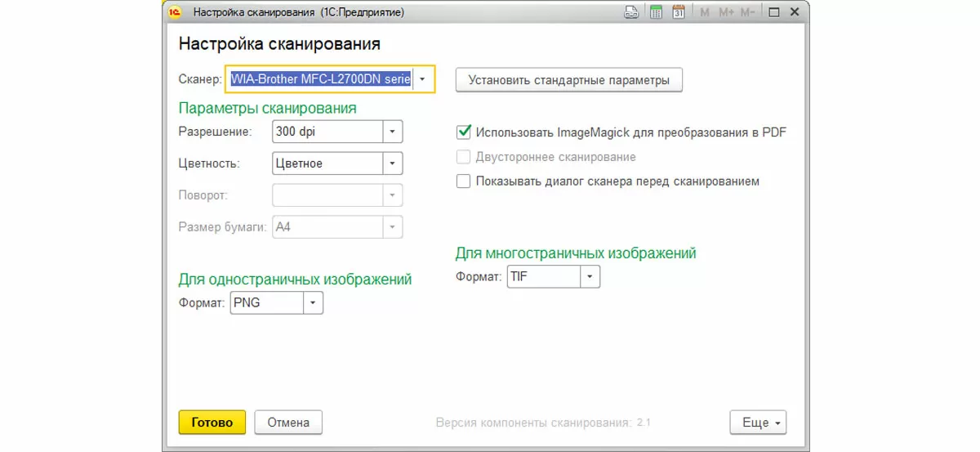Click the print icon in title bar
Image resolution: width=980 pixels, height=452 pixels.
(x=630, y=12)
